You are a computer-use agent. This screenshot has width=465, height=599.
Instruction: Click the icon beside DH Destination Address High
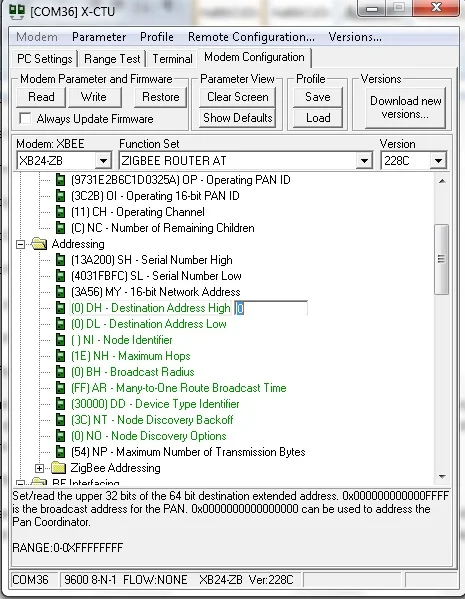[60, 308]
